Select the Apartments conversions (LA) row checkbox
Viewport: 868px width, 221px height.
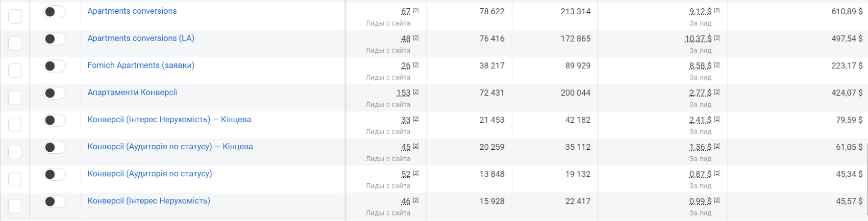(15, 43)
